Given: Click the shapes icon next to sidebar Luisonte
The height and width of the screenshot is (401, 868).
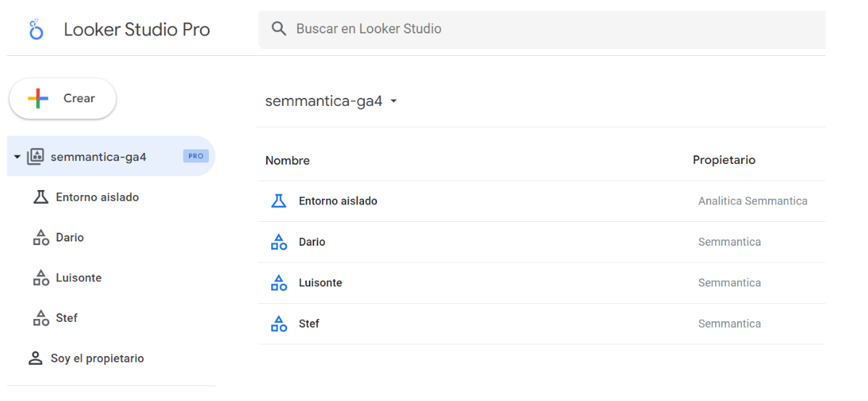Looking at the screenshot, I should pos(41,278).
